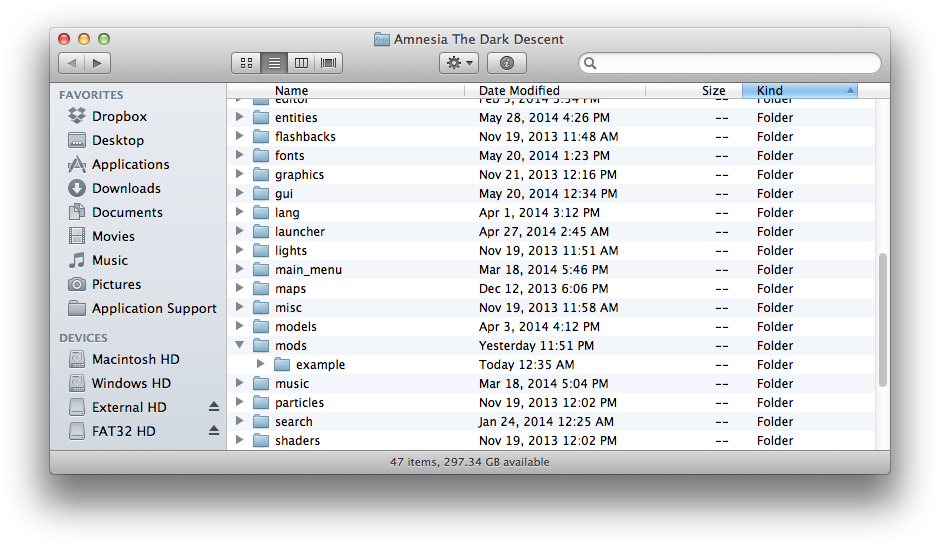Open Dropbox from Favorites sidebar
939x545 pixels.
coord(119,116)
